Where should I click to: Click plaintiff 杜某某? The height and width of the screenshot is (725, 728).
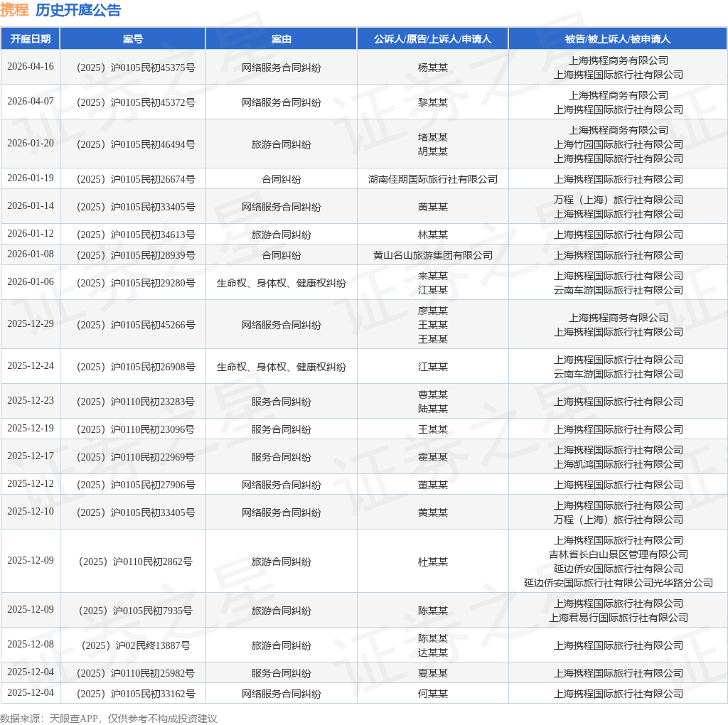[x=433, y=562]
